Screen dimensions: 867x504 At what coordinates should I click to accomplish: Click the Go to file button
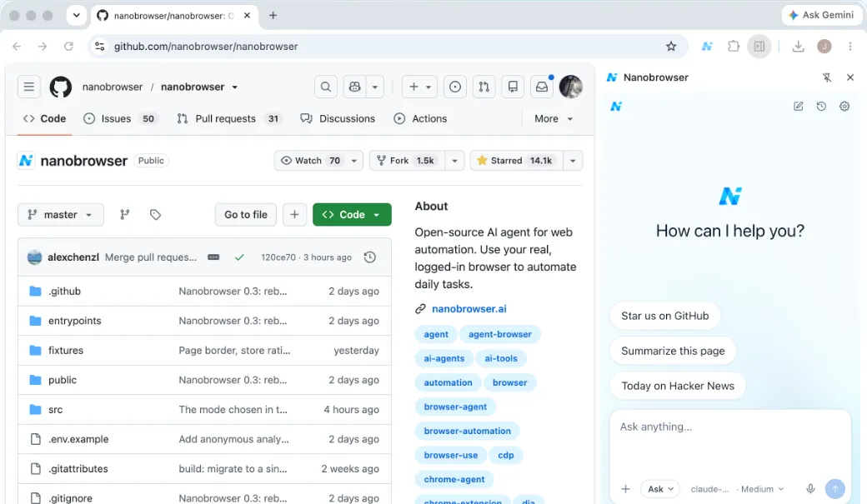pyautogui.click(x=245, y=214)
